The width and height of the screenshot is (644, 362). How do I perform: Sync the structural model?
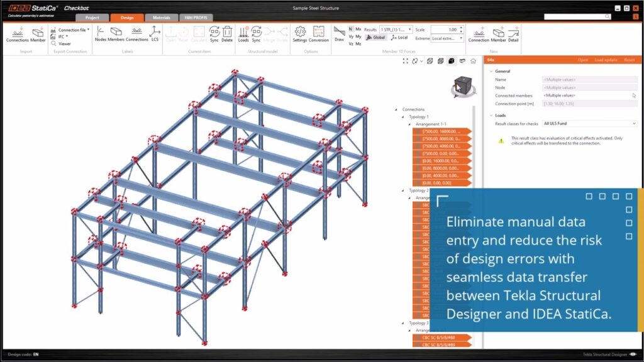click(x=257, y=34)
